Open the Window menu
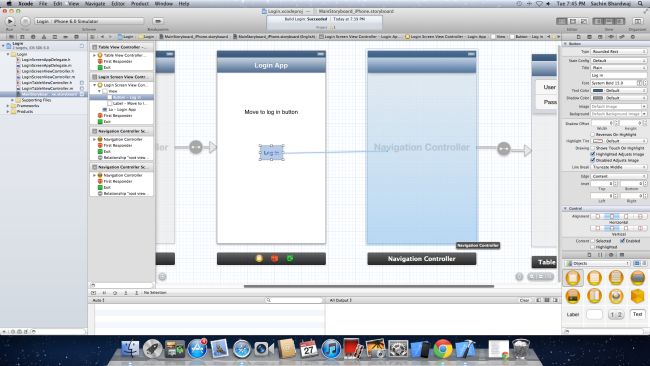650x366 pixels. (x=164, y=4)
